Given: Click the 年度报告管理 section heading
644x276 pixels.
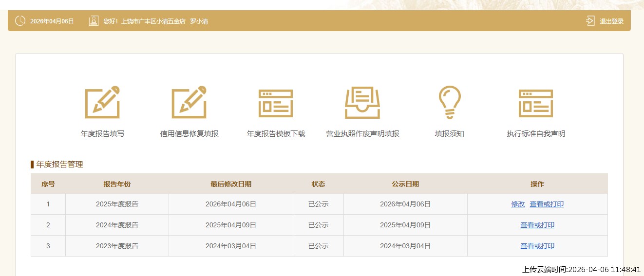Looking at the screenshot, I should (59, 165).
